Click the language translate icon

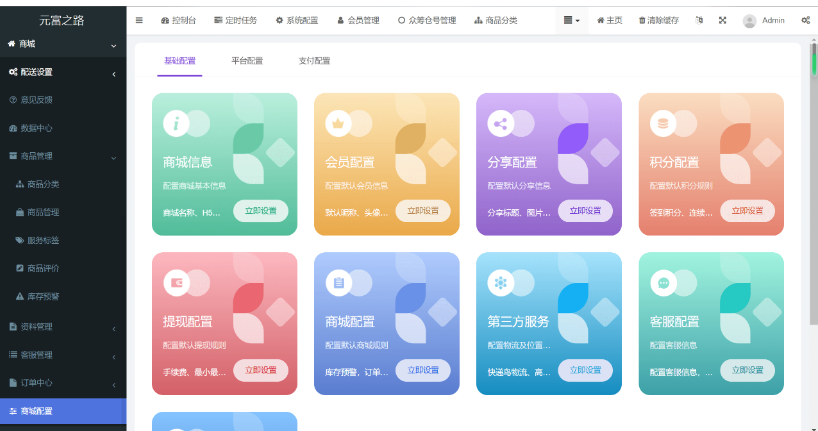pyautogui.click(x=699, y=20)
